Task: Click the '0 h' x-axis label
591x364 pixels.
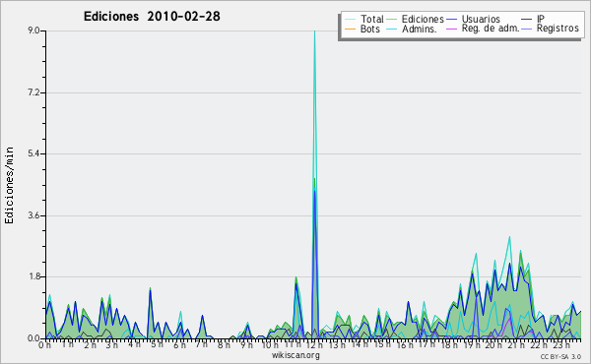Action: [44, 345]
